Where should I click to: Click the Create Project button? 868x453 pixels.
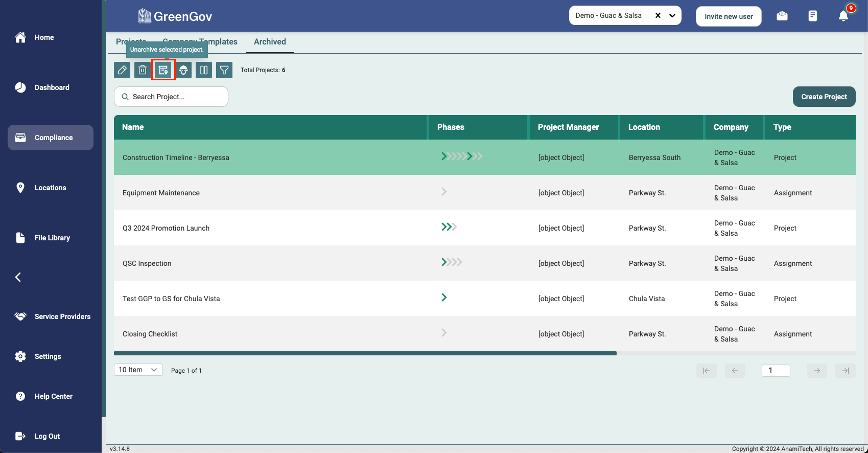(x=824, y=97)
